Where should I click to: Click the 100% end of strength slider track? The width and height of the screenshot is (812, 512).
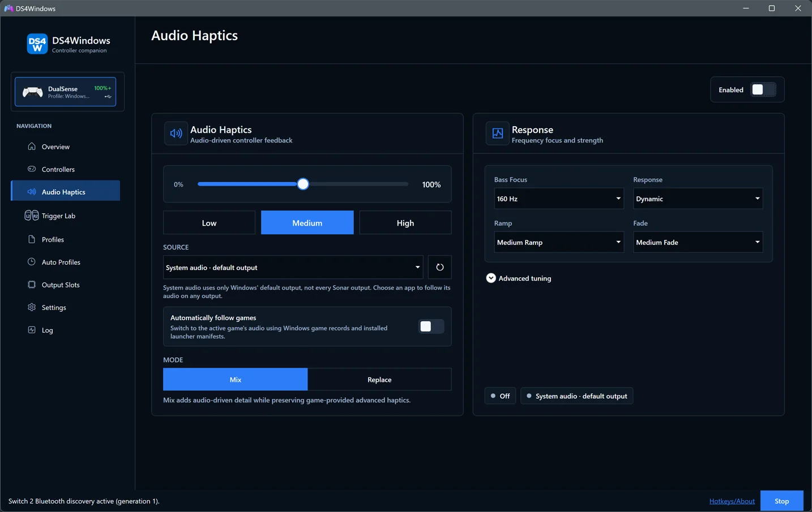tap(407, 184)
